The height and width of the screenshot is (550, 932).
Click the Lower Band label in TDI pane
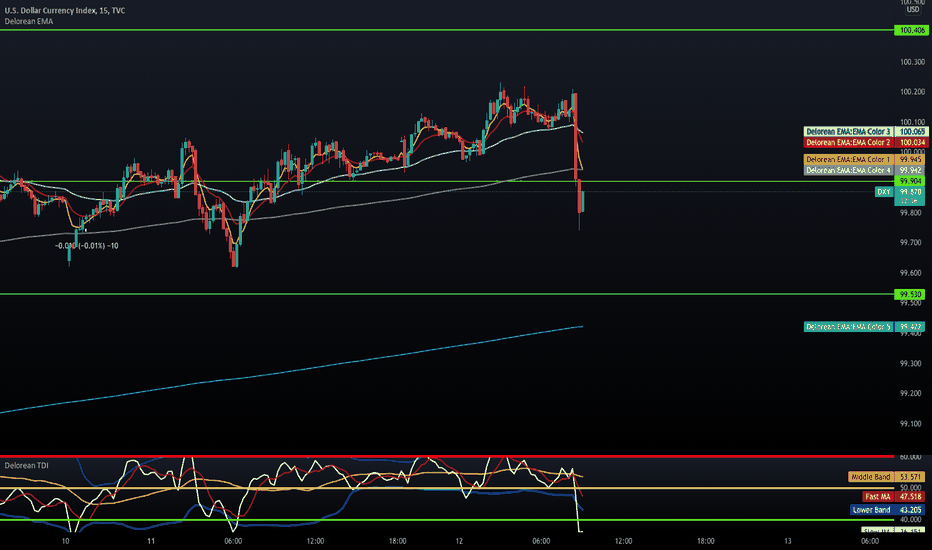[x=872, y=510]
